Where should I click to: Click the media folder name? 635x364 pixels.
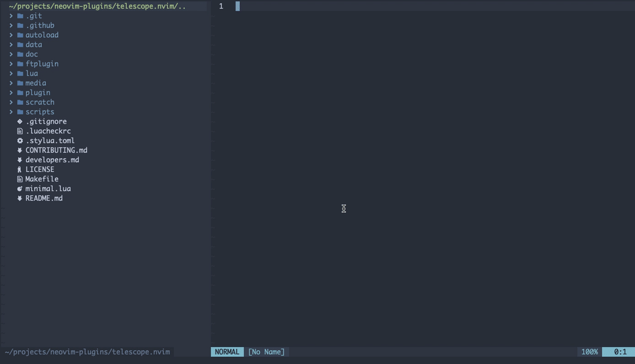click(x=35, y=83)
